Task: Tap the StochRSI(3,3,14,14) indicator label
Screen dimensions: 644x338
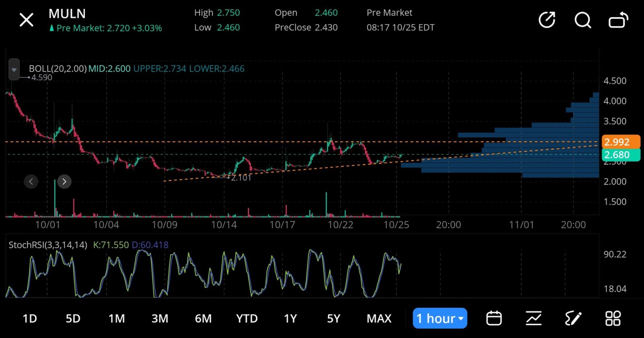Action: coord(48,245)
